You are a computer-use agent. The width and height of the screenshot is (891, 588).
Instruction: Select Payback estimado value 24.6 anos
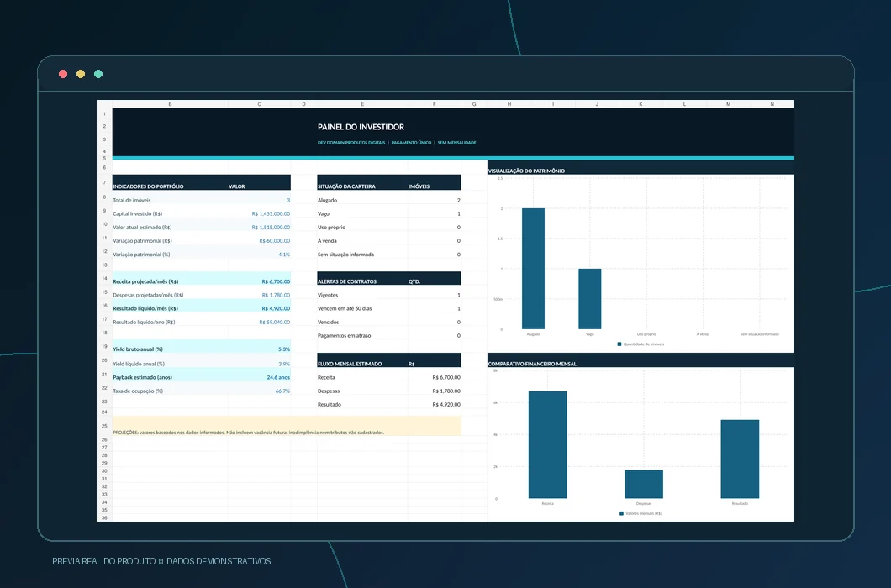278,377
